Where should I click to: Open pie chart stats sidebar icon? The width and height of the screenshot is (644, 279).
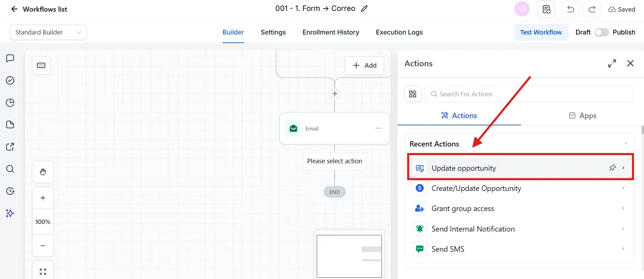10,102
